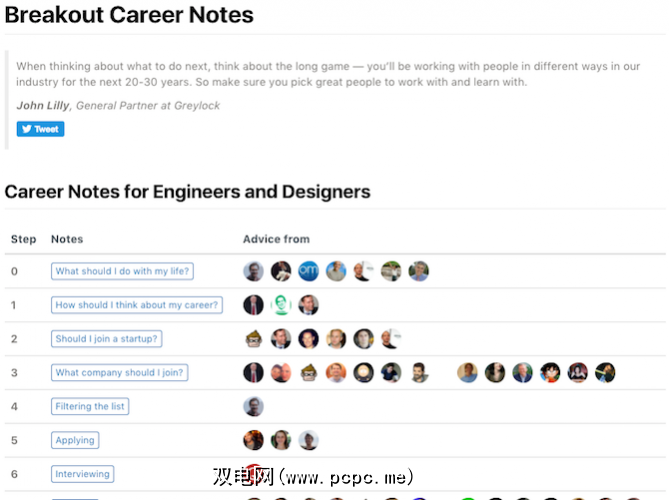Open the 'Filtering the list' note
The height and width of the screenshot is (500, 669).
tap(90, 407)
